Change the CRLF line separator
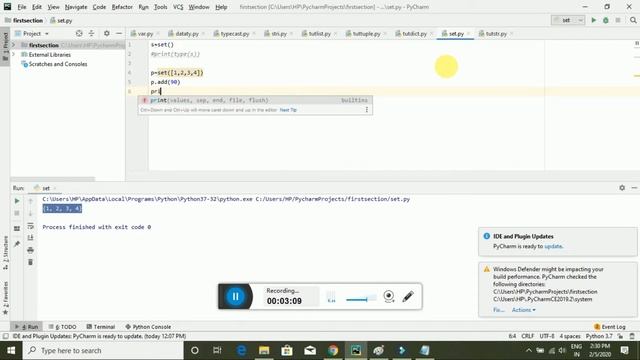The width and height of the screenshot is (640, 360). (527, 336)
